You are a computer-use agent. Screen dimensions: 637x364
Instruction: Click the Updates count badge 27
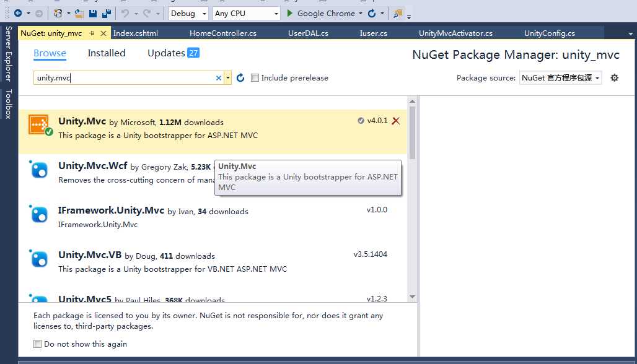point(193,53)
